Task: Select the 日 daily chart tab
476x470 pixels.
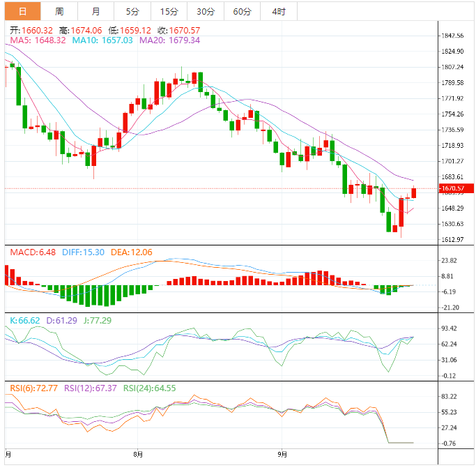Action: tap(23, 12)
